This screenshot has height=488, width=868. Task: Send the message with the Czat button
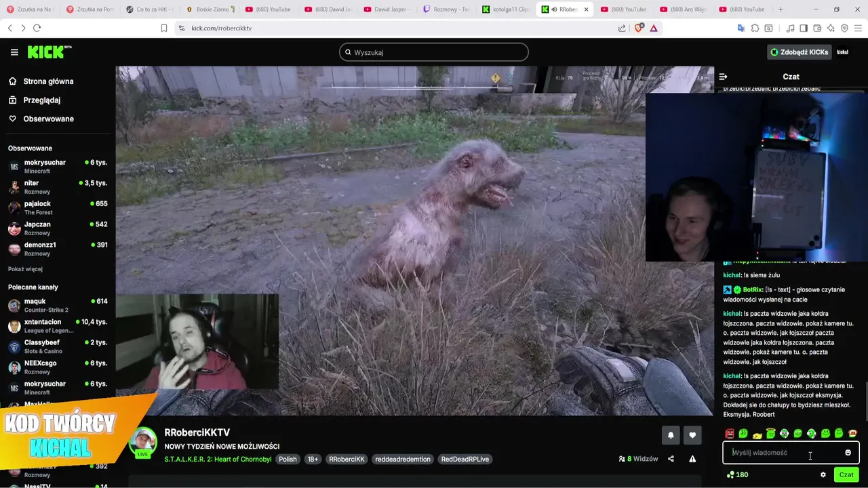(846, 474)
